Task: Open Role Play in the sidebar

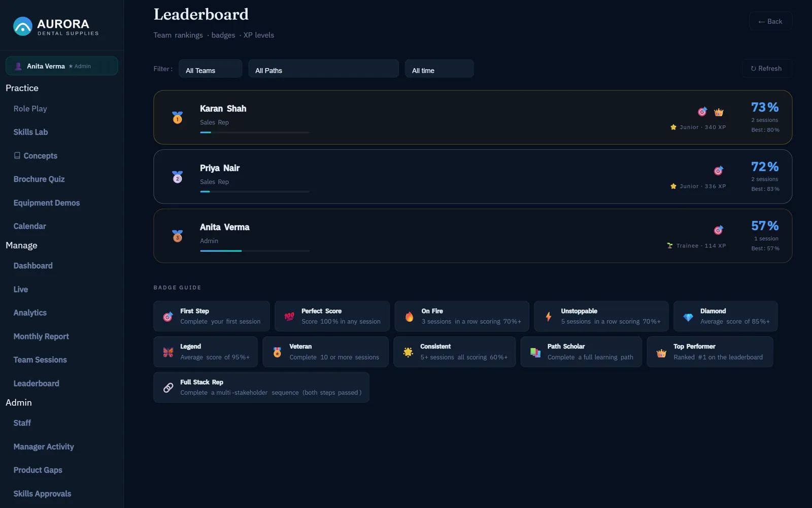Action: pos(30,109)
